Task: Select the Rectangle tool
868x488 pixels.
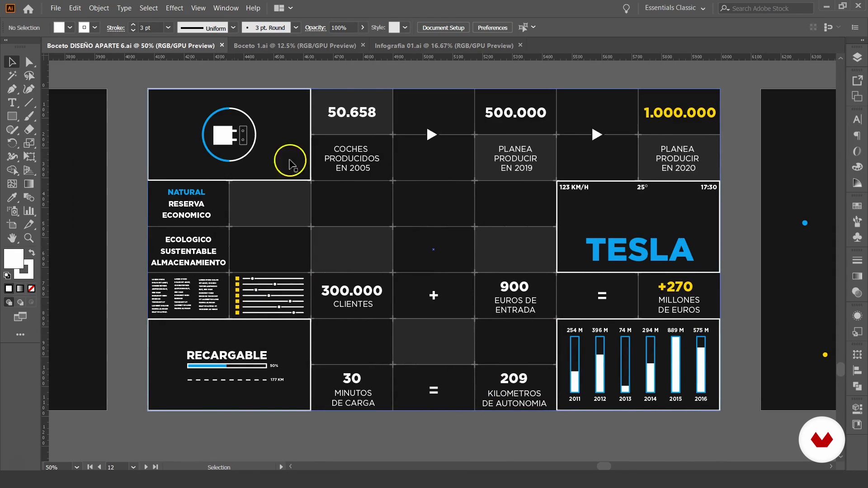Action: pyautogui.click(x=12, y=116)
